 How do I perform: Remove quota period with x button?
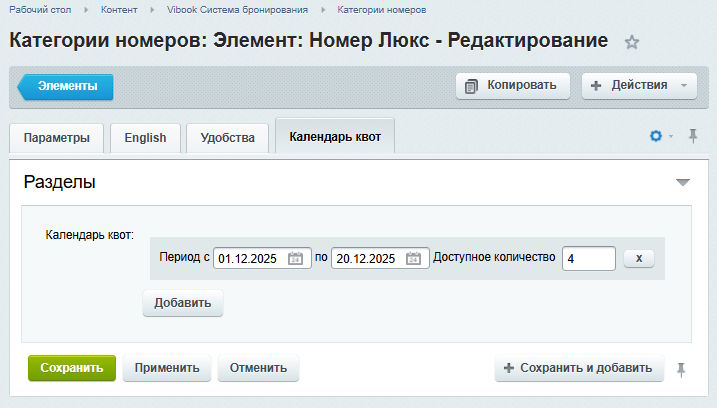pos(638,258)
